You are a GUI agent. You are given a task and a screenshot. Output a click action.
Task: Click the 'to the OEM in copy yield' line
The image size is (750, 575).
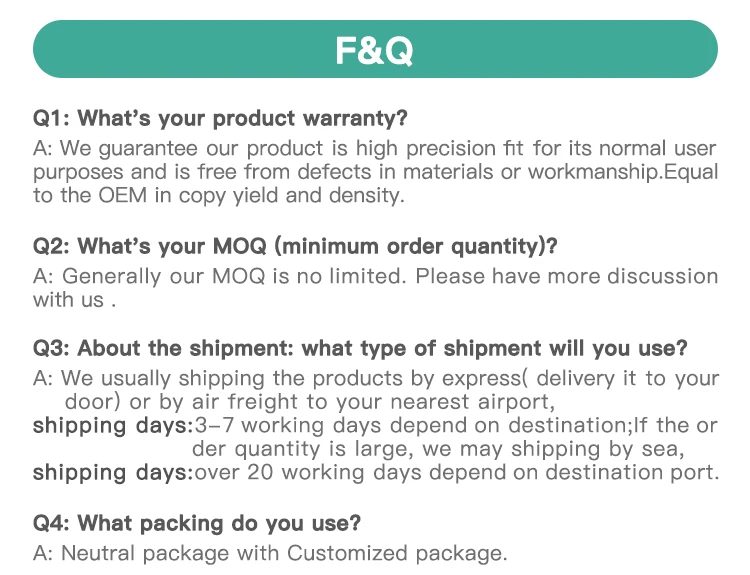click(x=218, y=196)
